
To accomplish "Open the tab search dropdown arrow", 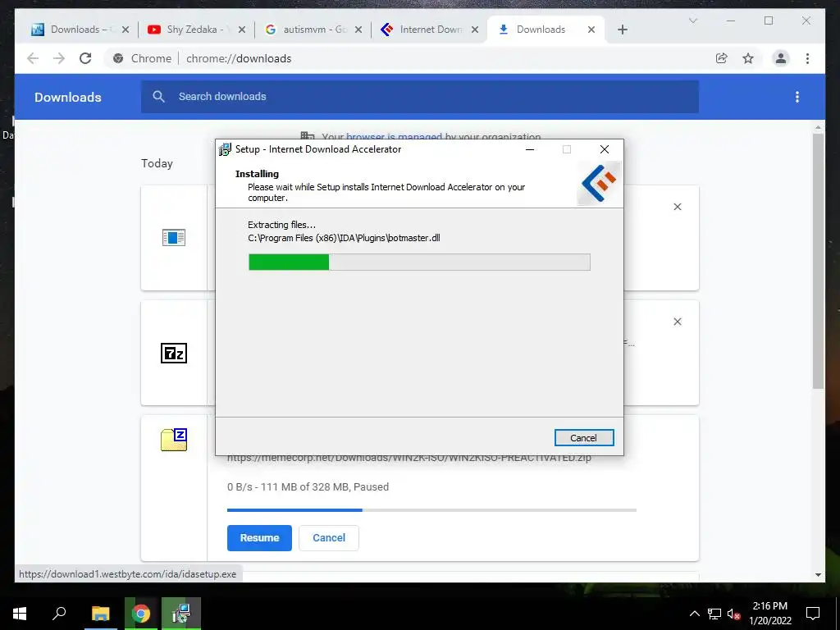I will 692,21.
